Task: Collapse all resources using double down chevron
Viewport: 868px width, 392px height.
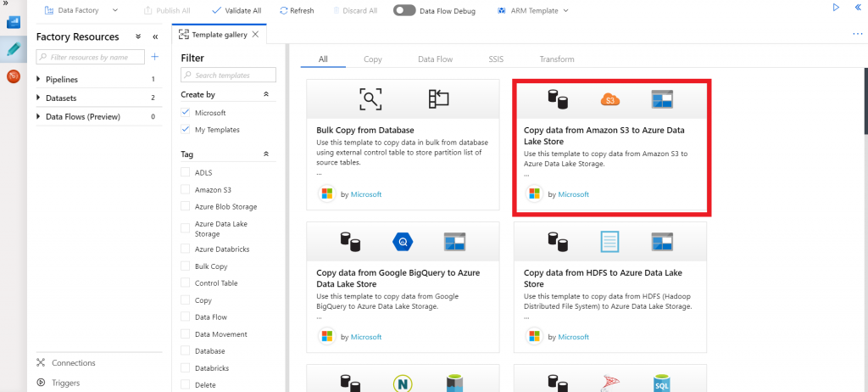Action: coord(138,36)
